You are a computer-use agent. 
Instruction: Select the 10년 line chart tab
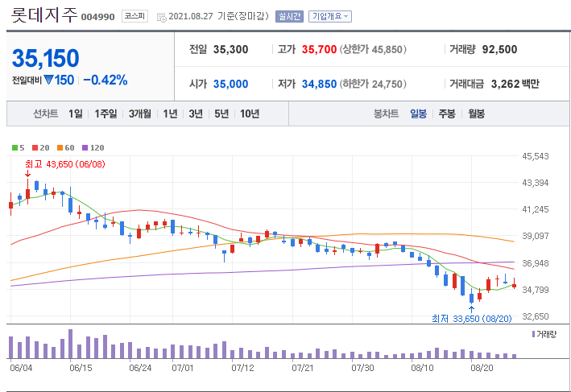point(250,114)
